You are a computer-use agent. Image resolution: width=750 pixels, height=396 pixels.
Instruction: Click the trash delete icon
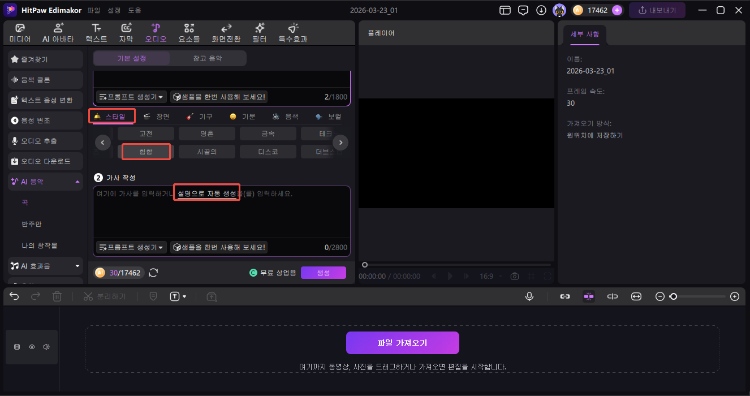pyautogui.click(x=57, y=297)
